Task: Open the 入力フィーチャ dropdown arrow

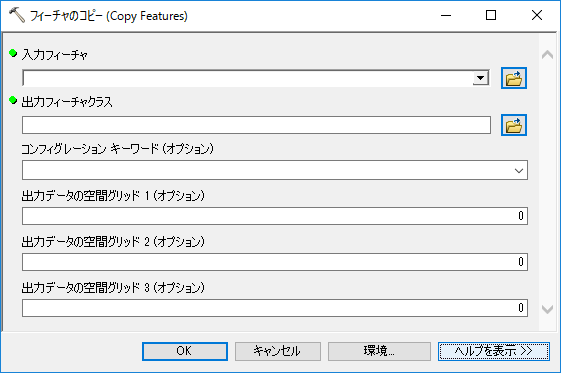Action: tap(480, 78)
